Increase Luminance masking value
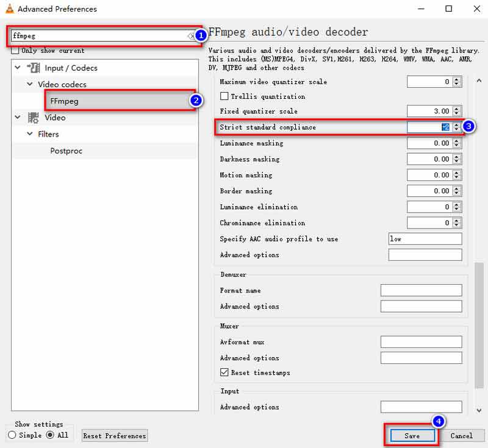488x448 pixels. [456, 141]
